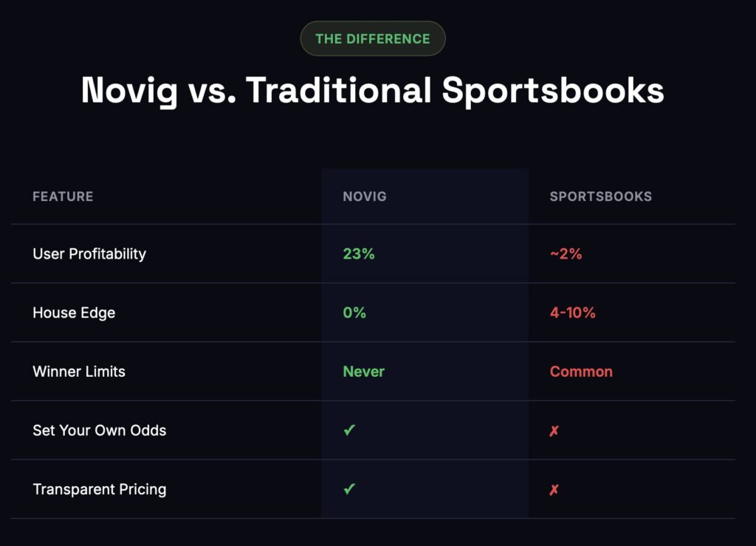Click the ~2% sportsbooks profitability value
Screen dimensions: 756x546
coord(566,253)
